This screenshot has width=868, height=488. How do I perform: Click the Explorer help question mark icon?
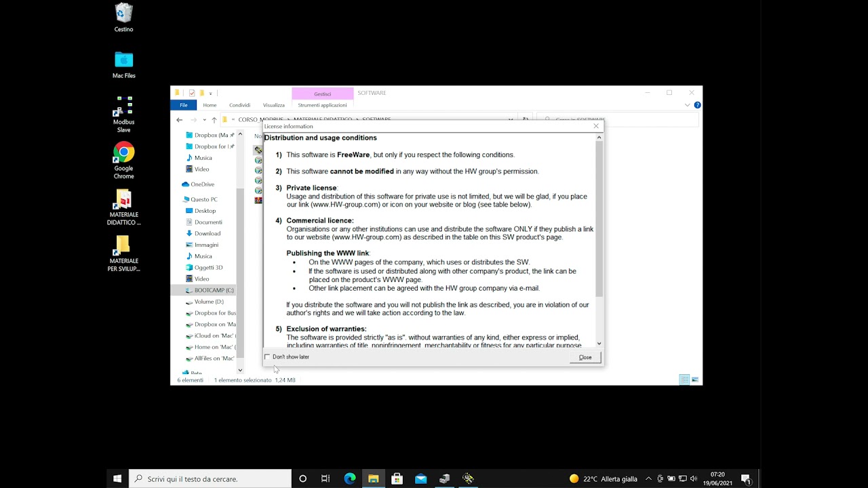(x=698, y=105)
